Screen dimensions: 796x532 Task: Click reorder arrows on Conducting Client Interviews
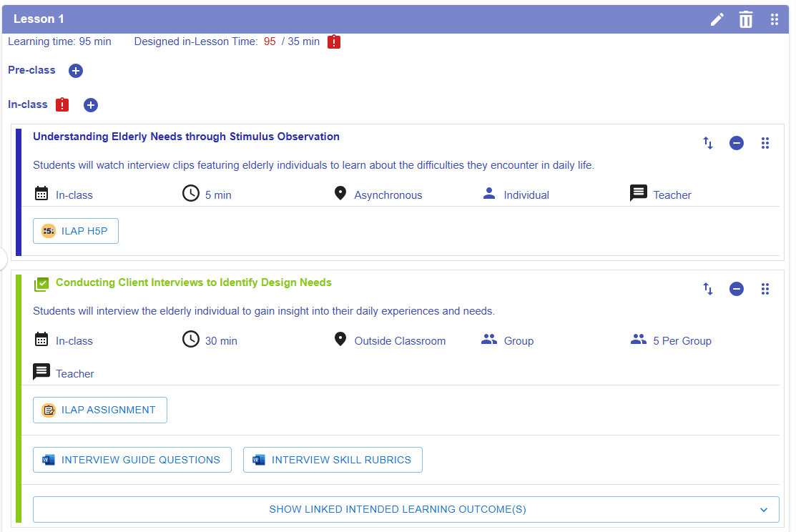pos(708,289)
